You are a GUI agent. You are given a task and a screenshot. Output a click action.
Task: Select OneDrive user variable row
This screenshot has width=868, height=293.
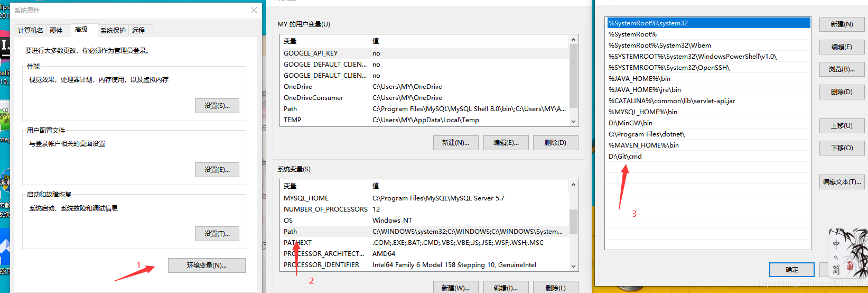click(x=425, y=87)
